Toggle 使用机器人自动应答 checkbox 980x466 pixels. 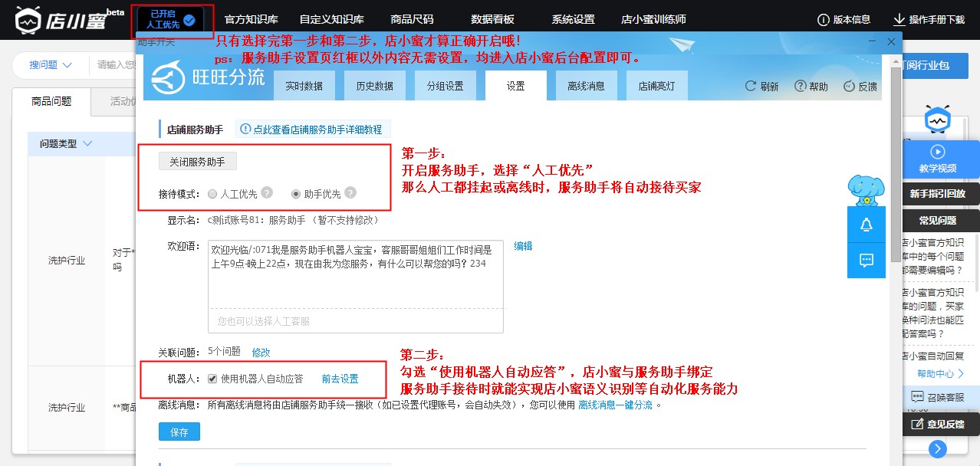pyautogui.click(x=212, y=379)
